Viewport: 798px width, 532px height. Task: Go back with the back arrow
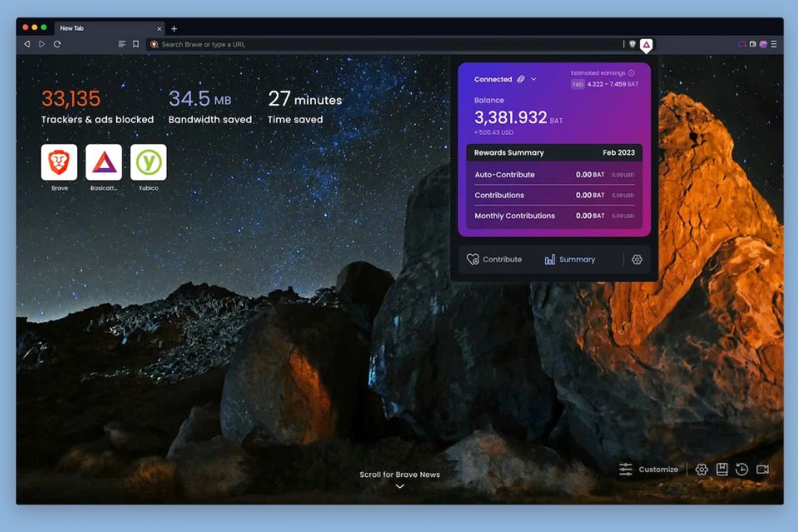click(27, 44)
